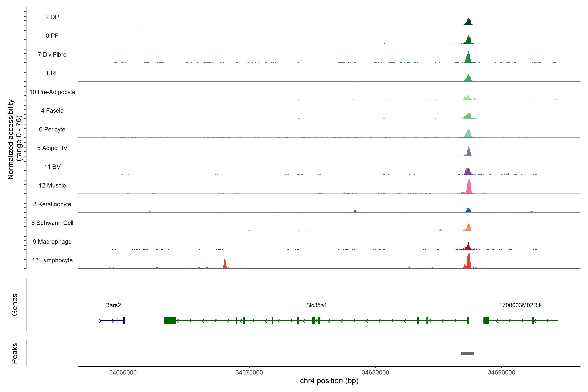Click the 10 Pre-Adipocyte track label

[x=52, y=92]
